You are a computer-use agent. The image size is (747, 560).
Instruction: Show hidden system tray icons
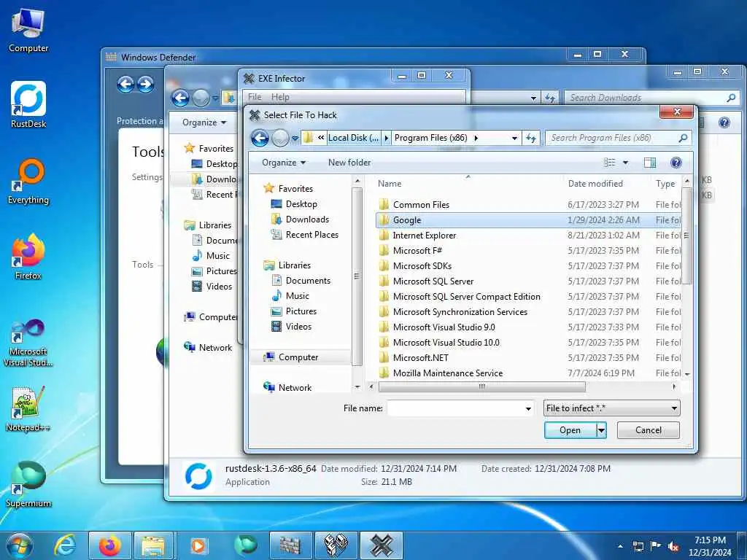(x=620, y=546)
